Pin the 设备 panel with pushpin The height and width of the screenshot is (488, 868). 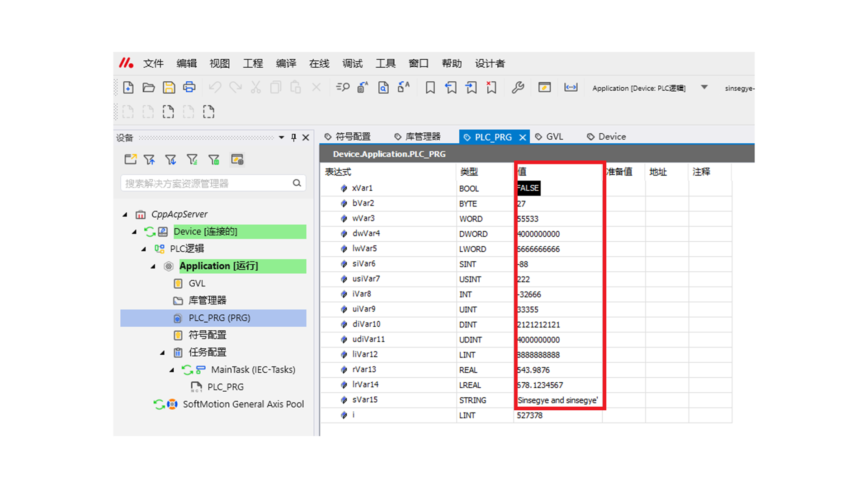294,137
